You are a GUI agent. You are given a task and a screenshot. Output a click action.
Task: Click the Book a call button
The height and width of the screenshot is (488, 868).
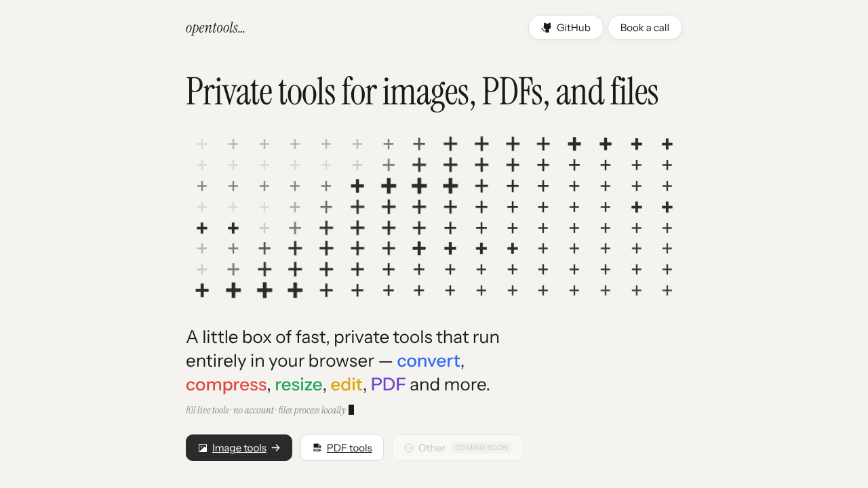(645, 28)
